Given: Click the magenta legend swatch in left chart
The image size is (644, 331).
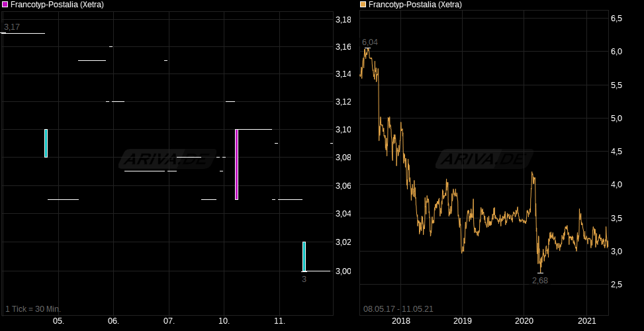Looking at the screenshot, I should click(x=5, y=5).
